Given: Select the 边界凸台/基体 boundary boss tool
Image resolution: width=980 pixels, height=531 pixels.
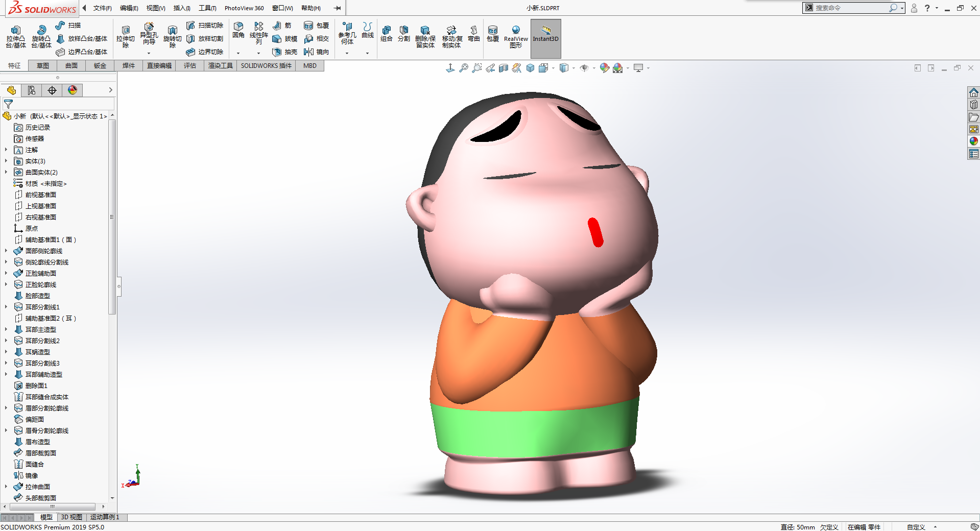Looking at the screenshot, I should 82,52.
